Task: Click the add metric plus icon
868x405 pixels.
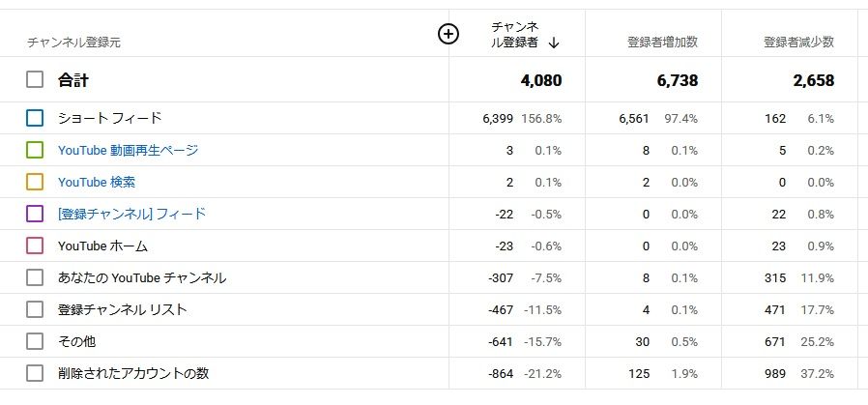Action: pos(448,34)
